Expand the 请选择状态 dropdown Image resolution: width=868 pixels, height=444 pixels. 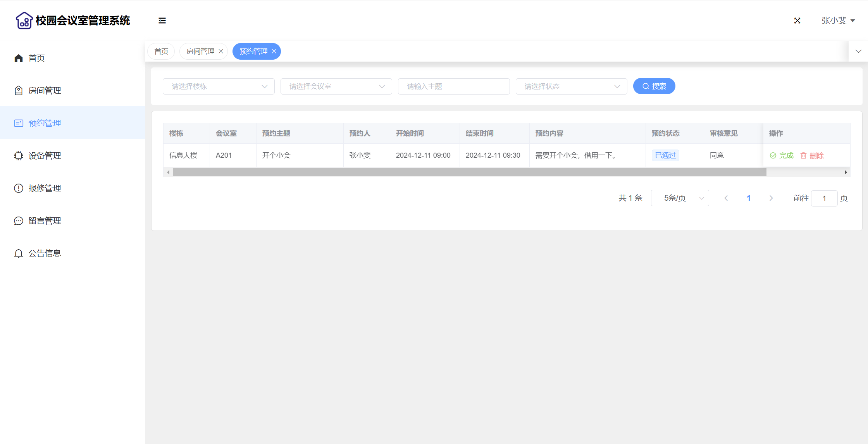click(x=571, y=86)
